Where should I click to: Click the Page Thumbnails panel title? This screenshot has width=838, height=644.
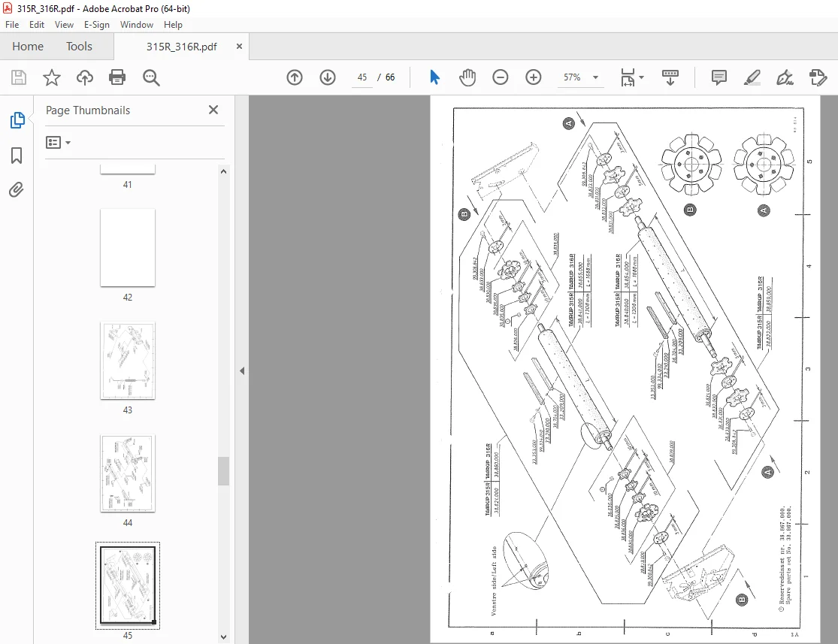(88, 110)
